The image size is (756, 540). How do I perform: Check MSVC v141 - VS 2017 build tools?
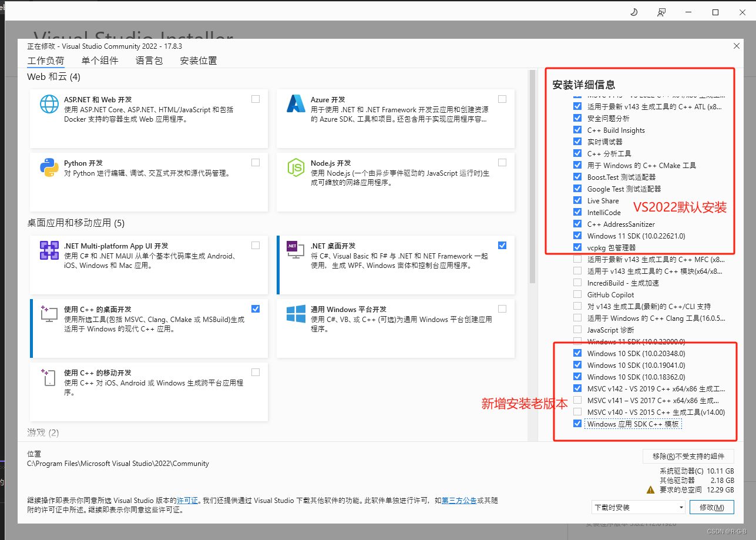click(x=577, y=400)
